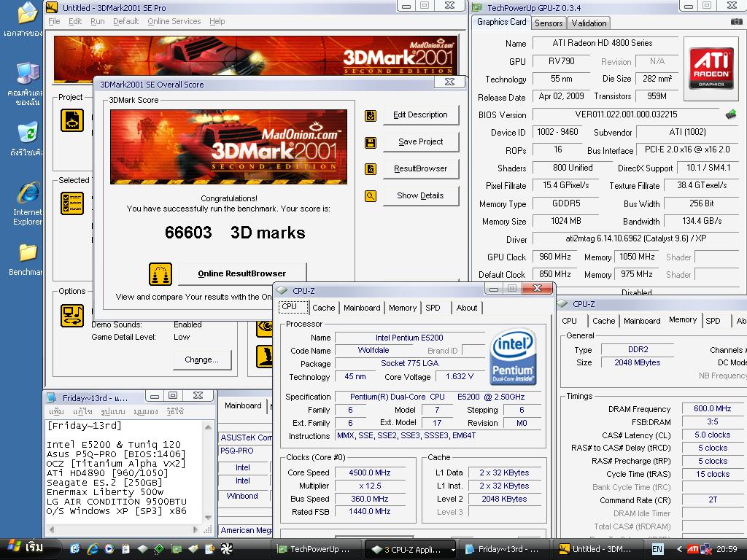The height and width of the screenshot is (560, 747).
Task: Select SPD tab in right CPU-Z window
Action: (713, 321)
